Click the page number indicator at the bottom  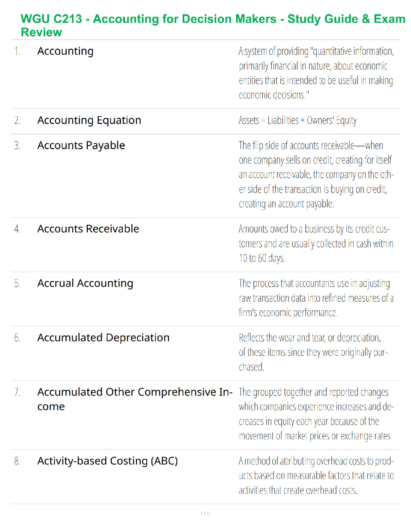coord(205,514)
